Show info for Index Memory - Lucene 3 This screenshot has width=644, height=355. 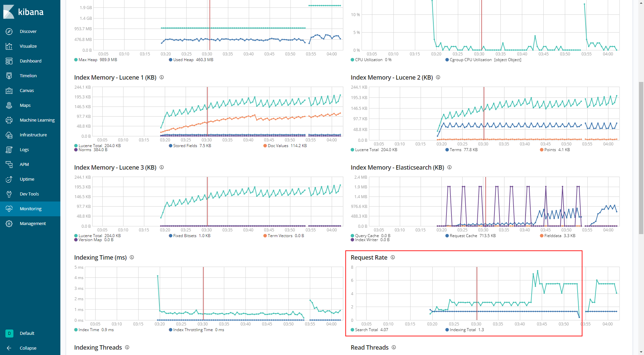click(x=162, y=167)
